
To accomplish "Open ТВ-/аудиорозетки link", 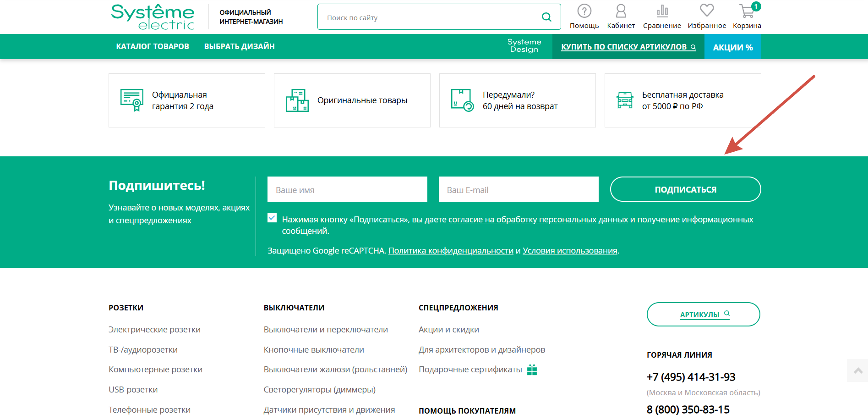I will [x=143, y=350].
